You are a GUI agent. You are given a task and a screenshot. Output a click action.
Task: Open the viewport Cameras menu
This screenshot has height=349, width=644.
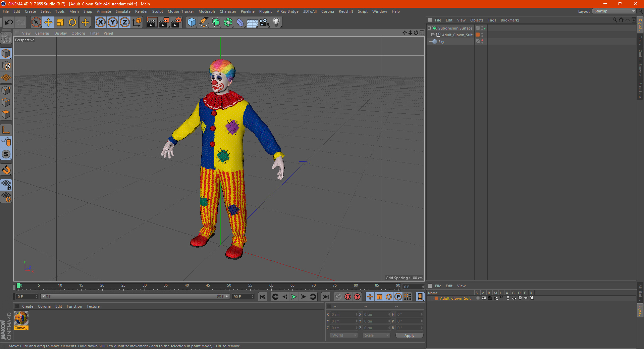coord(42,33)
